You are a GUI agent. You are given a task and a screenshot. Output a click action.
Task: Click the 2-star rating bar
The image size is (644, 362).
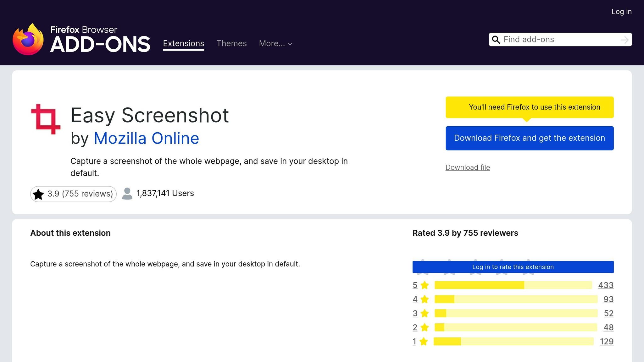click(516, 327)
